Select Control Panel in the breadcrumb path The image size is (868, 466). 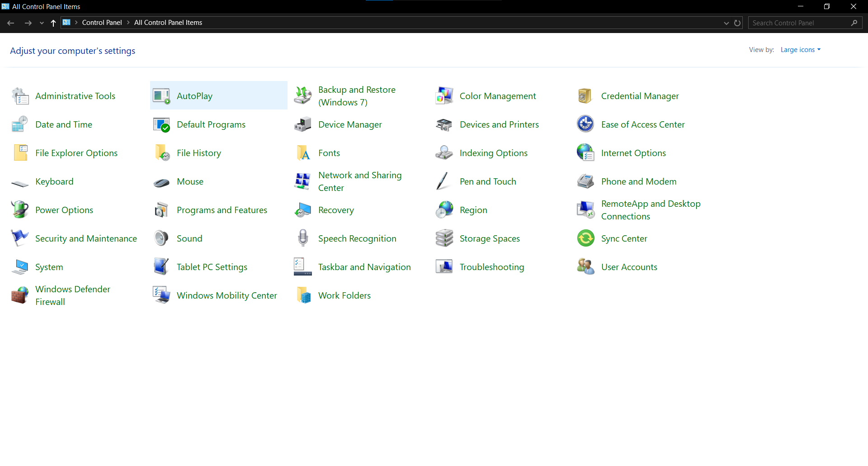(102, 23)
